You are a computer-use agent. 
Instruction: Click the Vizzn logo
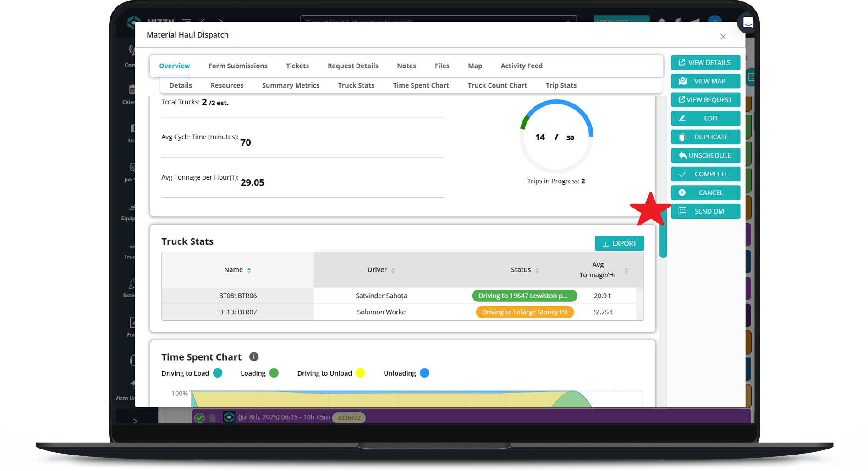(x=134, y=21)
